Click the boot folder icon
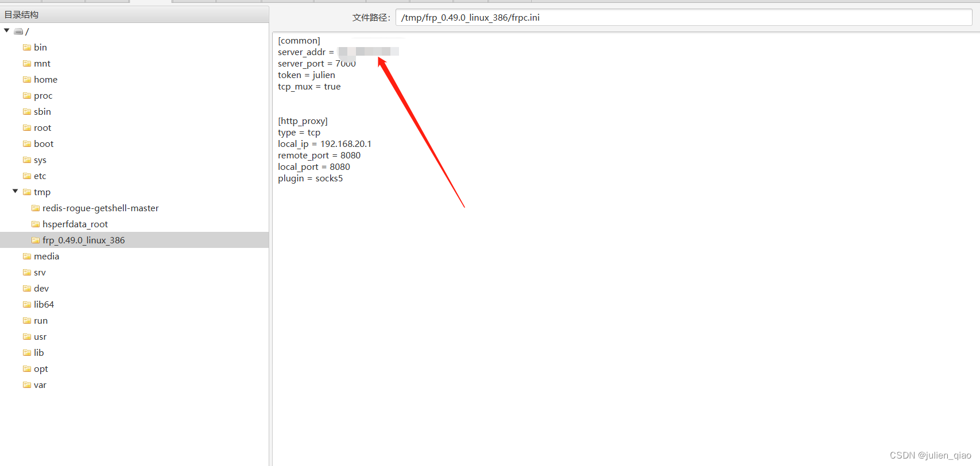Viewport: 980px width, 466px height. pyautogui.click(x=27, y=144)
